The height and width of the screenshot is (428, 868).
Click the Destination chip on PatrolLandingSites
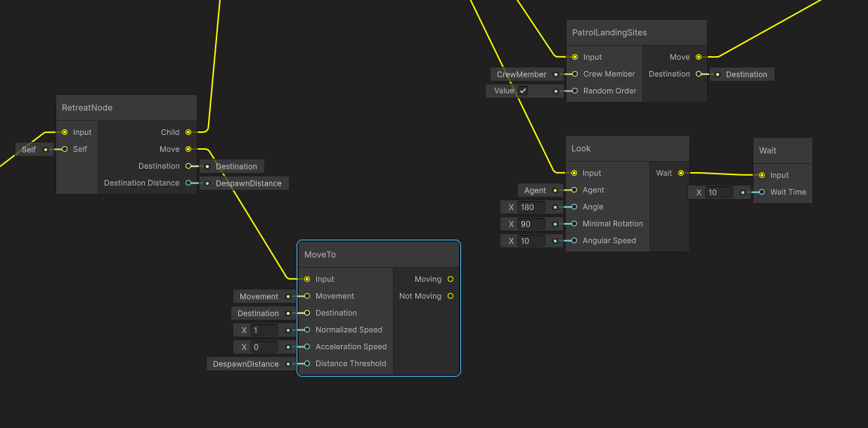tap(746, 74)
